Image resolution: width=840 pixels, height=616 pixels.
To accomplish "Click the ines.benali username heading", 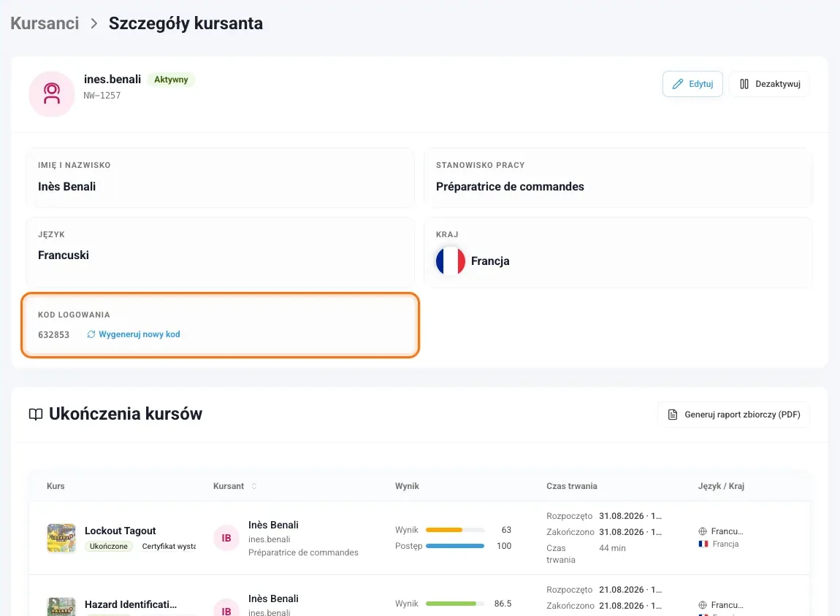I will pyautogui.click(x=112, y=80).
